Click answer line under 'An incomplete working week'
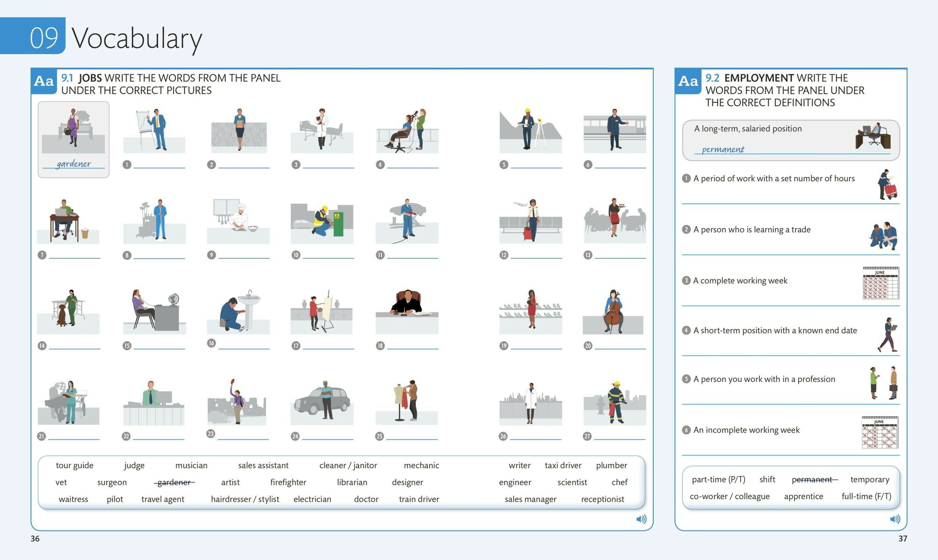This screenshot has height=560, width=938. pyautogui.click(x=790, y=454)
